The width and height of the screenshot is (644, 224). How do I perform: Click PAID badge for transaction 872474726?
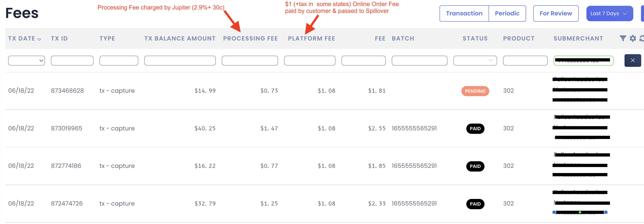pos(475,204)
